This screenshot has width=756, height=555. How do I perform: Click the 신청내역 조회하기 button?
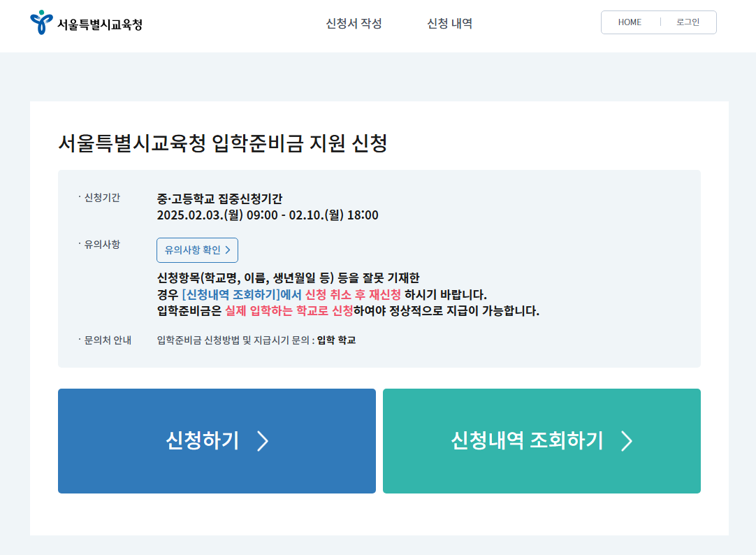pyautogui.click(x=541, y=441)
